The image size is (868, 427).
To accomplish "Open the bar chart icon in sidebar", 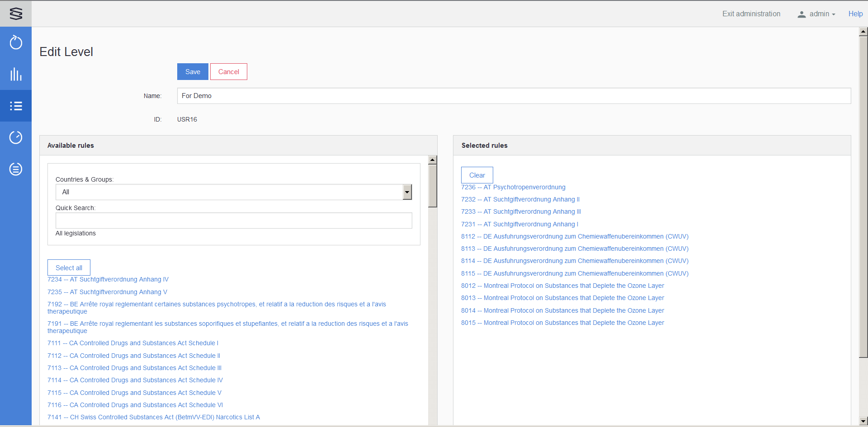I will (16, 74).
